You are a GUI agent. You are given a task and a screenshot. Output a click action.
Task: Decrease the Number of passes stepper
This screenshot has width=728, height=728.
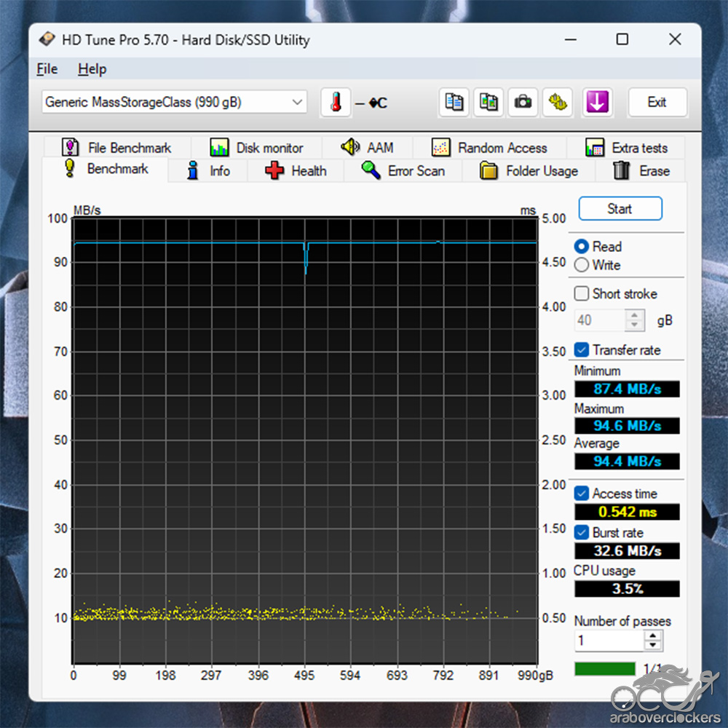point(654,646)
